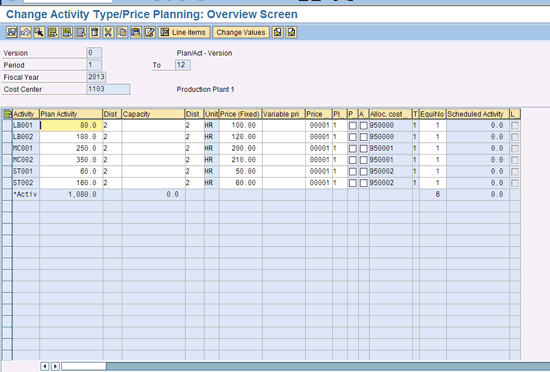Select the MC002 row using its selector
Image resolution: width=550 pixels, height=372 pixels.
[x=7, y=160]
